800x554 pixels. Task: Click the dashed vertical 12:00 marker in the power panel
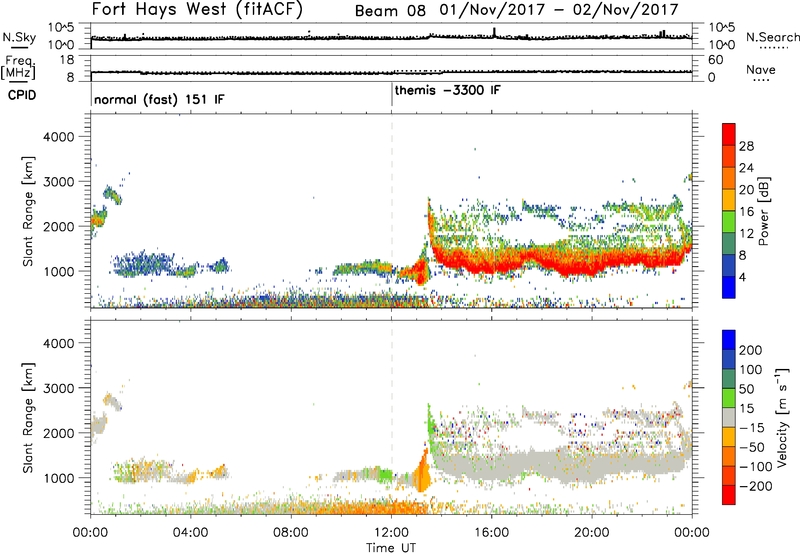392,211
